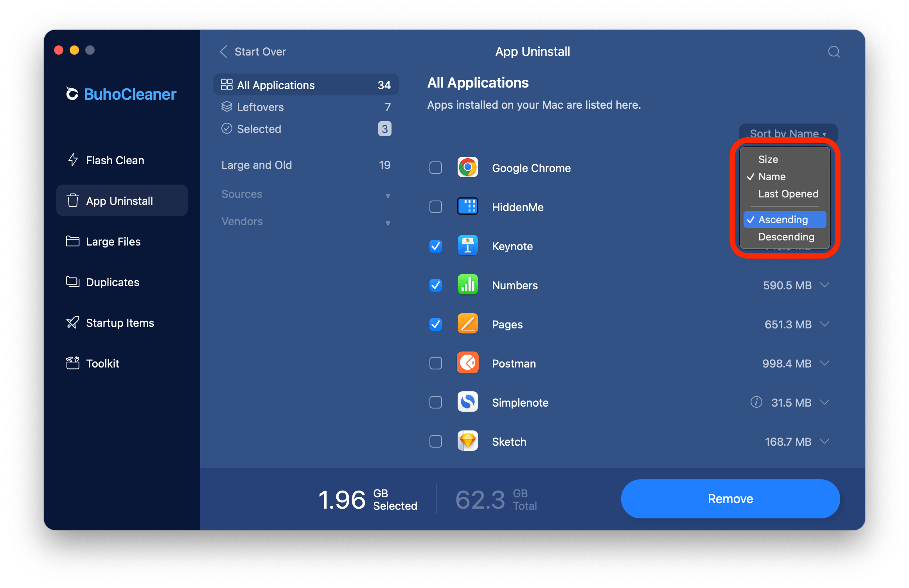Screen dimensions: 909x588
Task: Click the Keynote app icon
Action: click(468, 246)
